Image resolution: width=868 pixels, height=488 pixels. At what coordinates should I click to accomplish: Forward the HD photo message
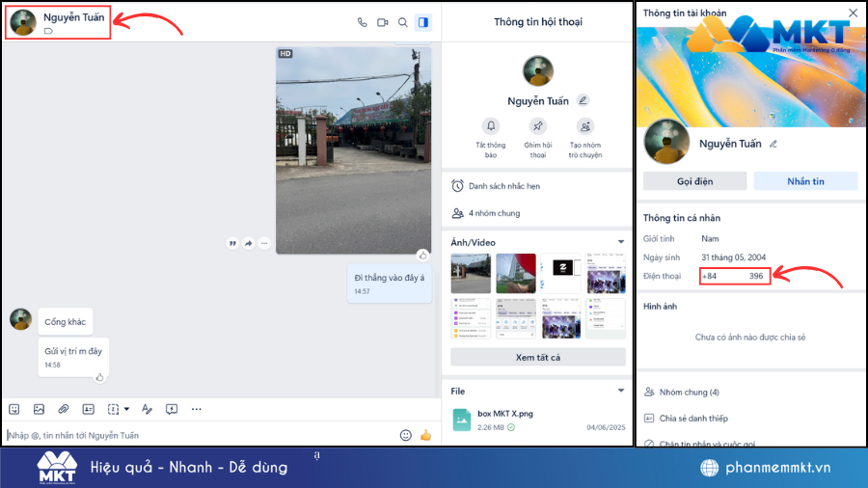coord(249,243)
